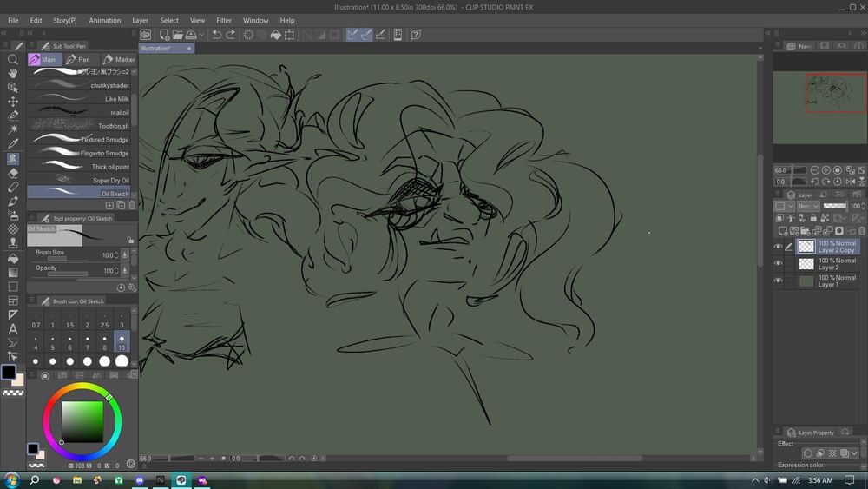
Task: Select the Fill bucket tool
Action: pos(13,258)
